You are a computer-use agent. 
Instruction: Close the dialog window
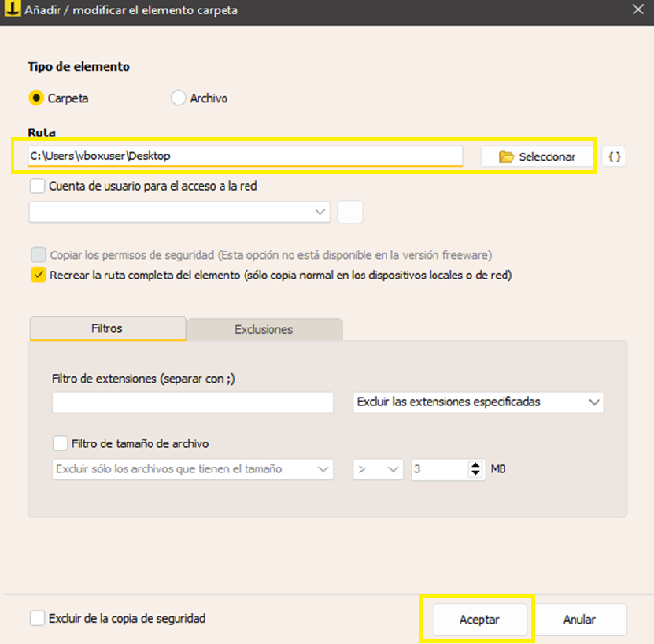(637, 10)
